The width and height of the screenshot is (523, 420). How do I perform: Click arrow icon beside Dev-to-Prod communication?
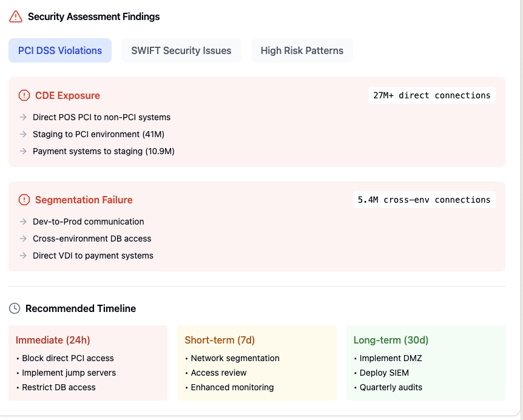click(23, 222)
